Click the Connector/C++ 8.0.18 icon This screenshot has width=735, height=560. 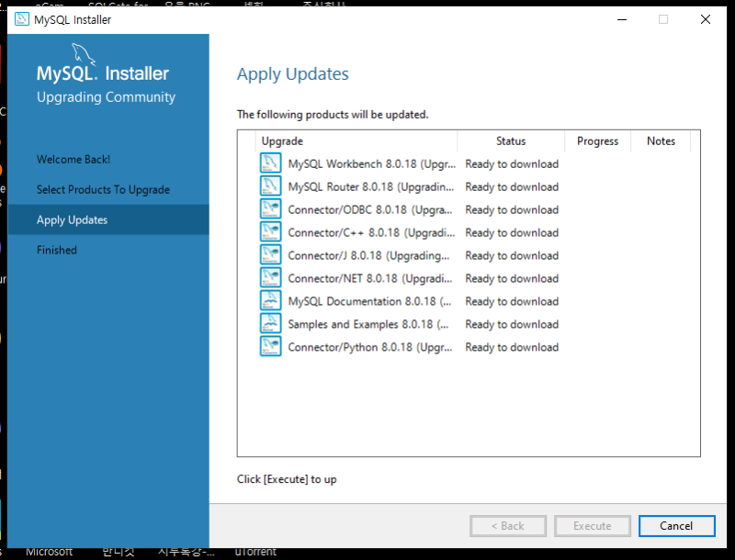click(270, 231)
